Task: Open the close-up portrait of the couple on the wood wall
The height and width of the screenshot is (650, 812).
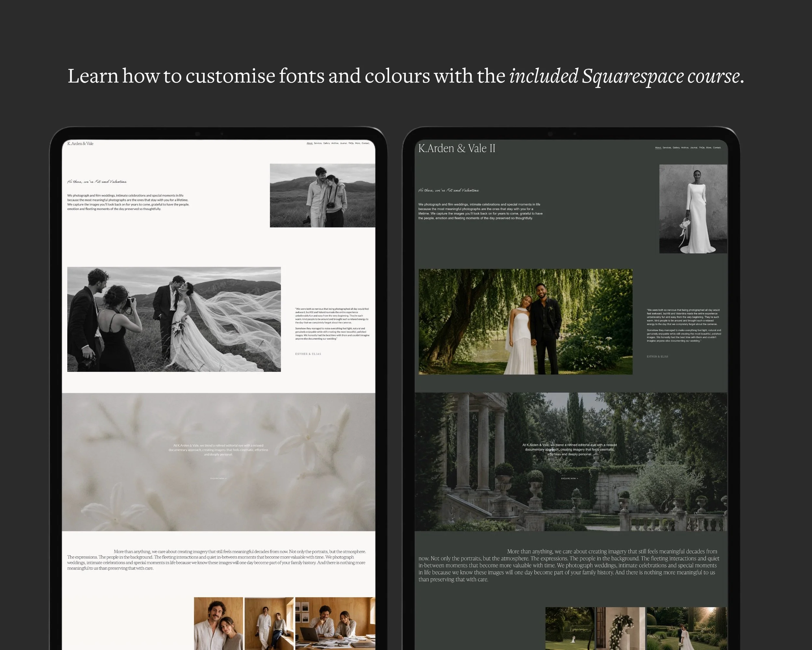Action: tap(219, 623)
